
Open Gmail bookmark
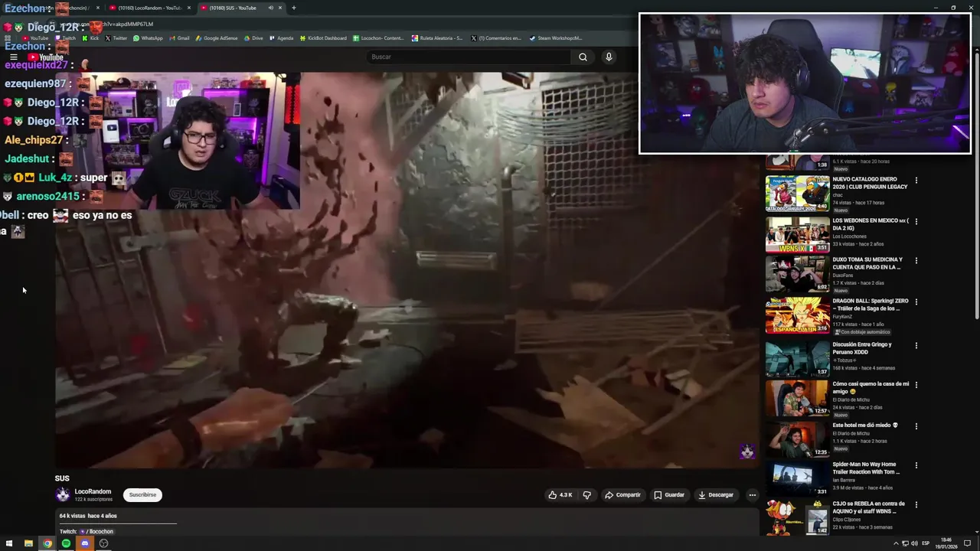point(178,38)
